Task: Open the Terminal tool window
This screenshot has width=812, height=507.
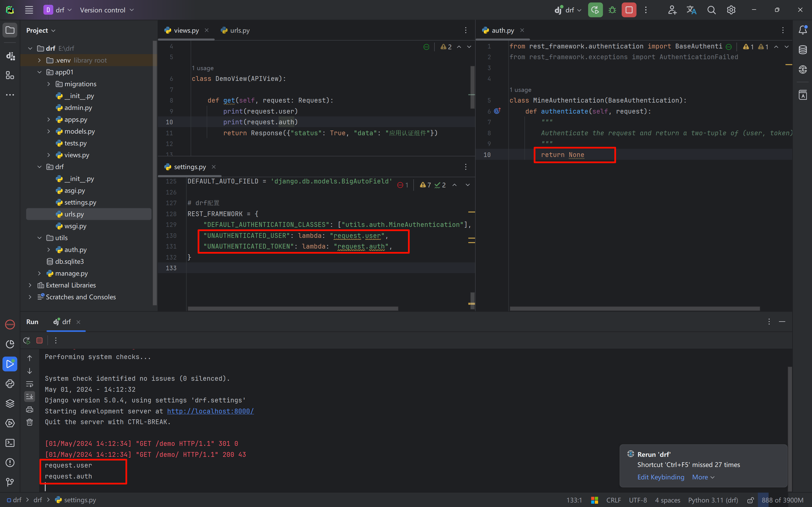Action: click(10, 443)
